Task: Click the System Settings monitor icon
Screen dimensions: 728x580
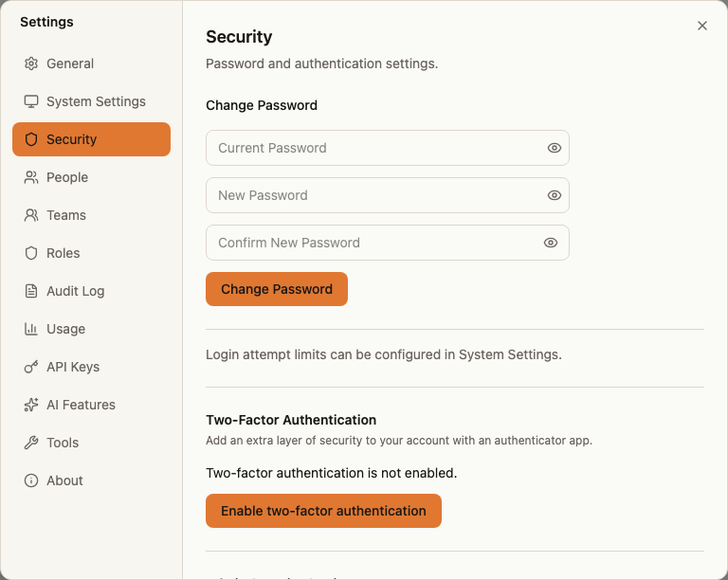Action: click(31, 101)
